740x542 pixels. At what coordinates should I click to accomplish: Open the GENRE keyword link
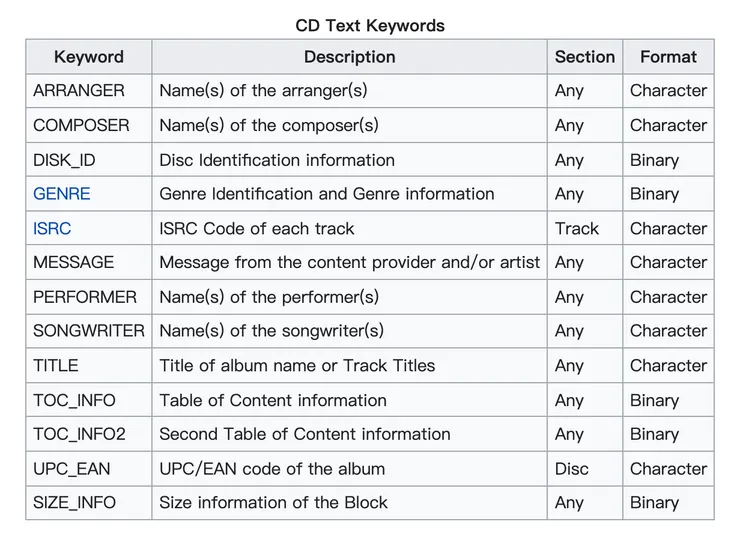tap(62, 194)
